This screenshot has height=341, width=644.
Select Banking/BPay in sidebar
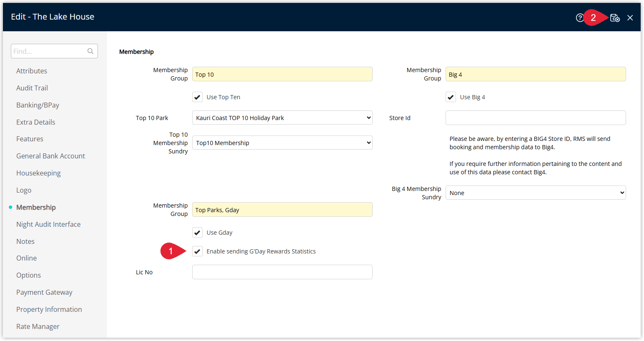tap(38, 105)
